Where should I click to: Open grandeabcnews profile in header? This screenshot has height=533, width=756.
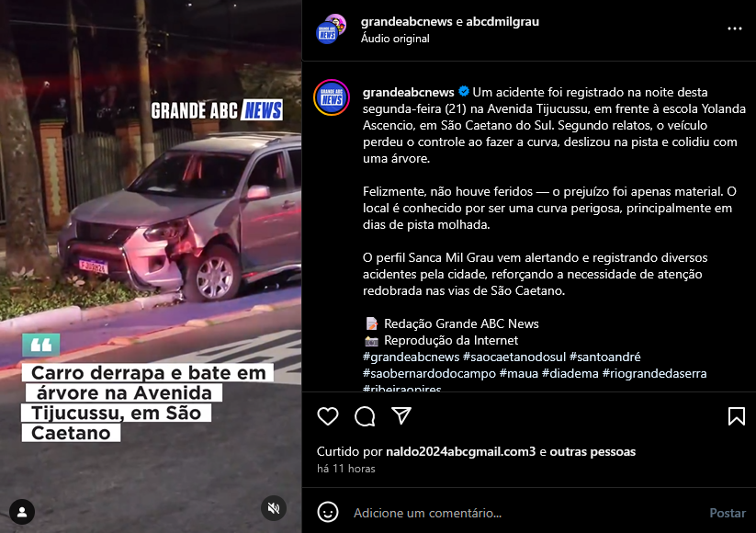(x=406, y=22)
